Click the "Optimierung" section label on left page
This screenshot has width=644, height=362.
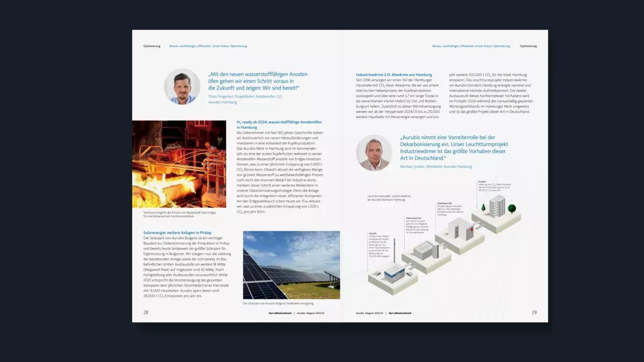coord(152,46)
